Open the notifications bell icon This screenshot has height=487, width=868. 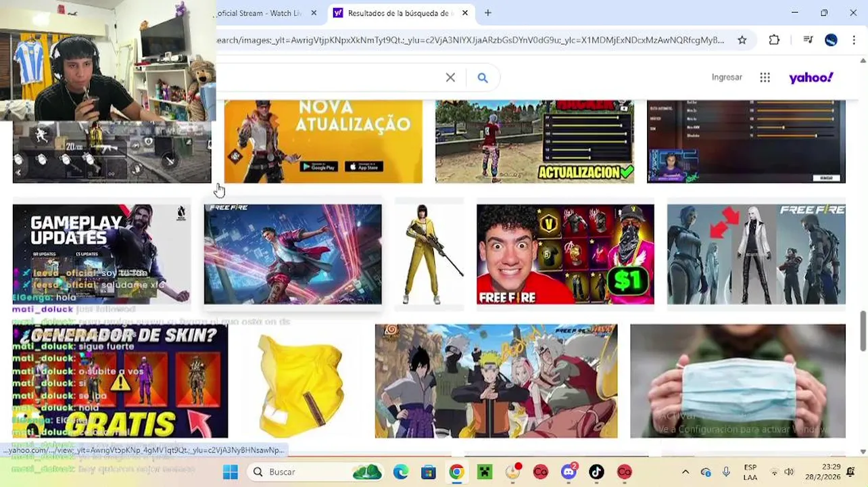click(852, 472)
